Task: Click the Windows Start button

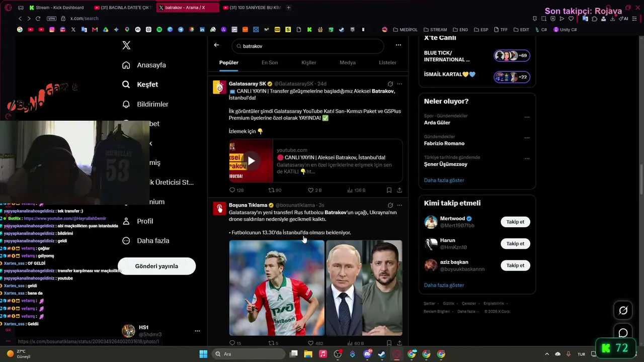Action: [203, 354]
